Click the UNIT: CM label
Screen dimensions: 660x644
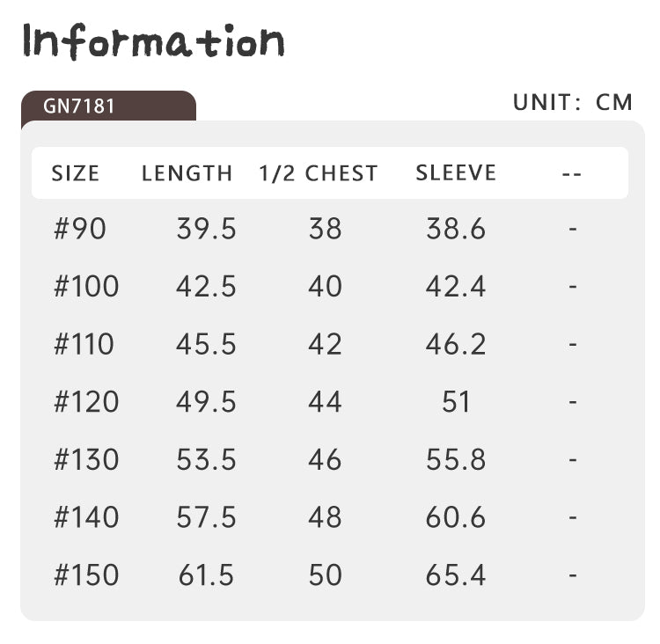coord(573,102)
